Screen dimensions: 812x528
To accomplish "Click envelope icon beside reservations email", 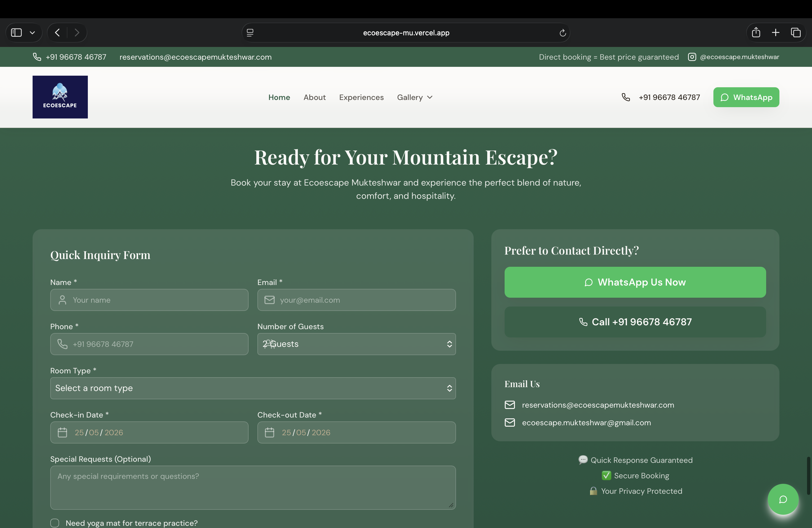I will click(510, 405).
